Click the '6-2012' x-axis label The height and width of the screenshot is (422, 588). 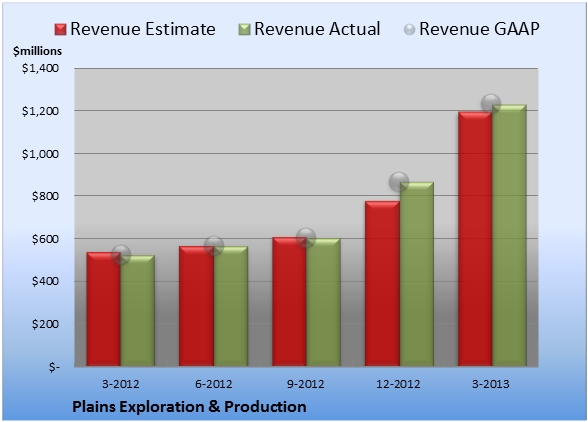pyautogui.click(x=214, y=384)
